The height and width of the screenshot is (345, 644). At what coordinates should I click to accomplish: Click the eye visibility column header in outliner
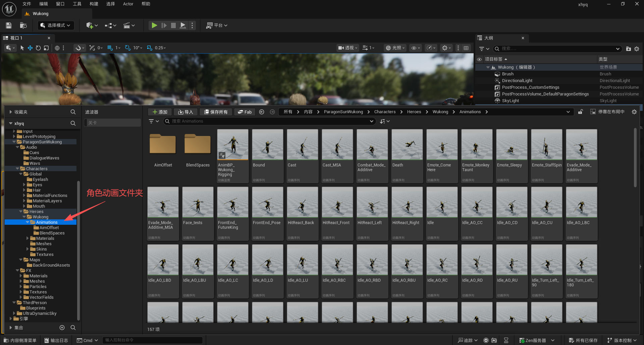pos(479,59)
